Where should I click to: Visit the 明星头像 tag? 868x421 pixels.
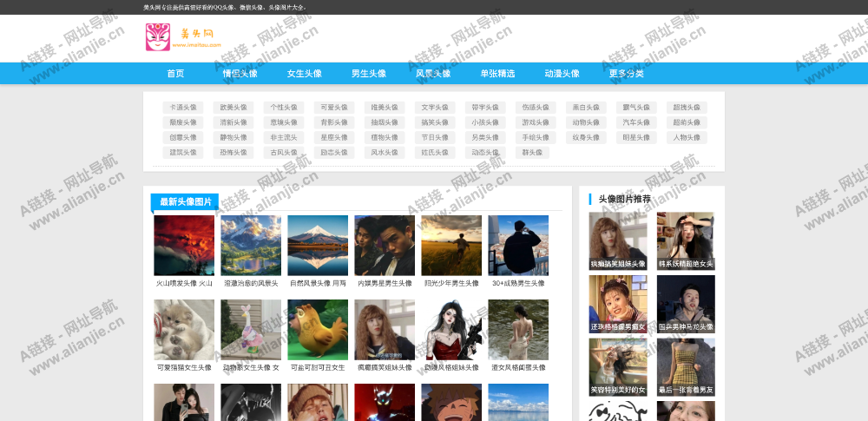click(x=636, y=137)
